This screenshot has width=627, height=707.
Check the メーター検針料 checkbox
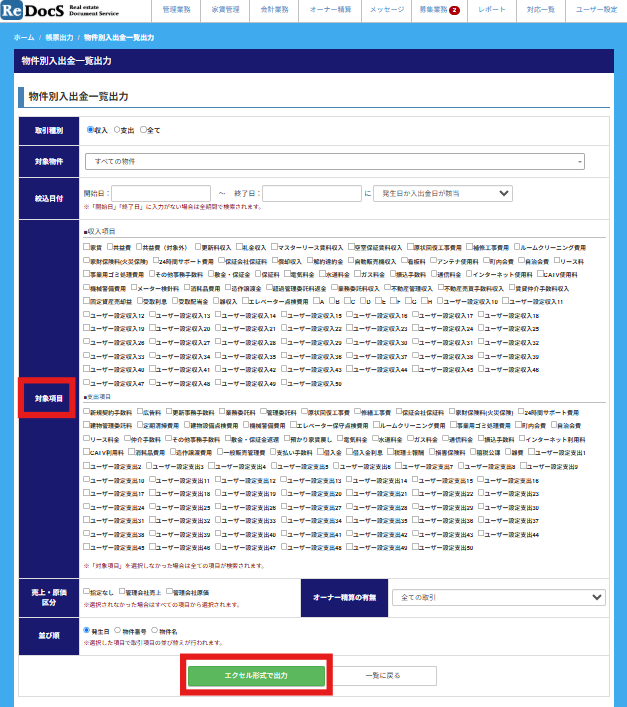coord(134,287)
